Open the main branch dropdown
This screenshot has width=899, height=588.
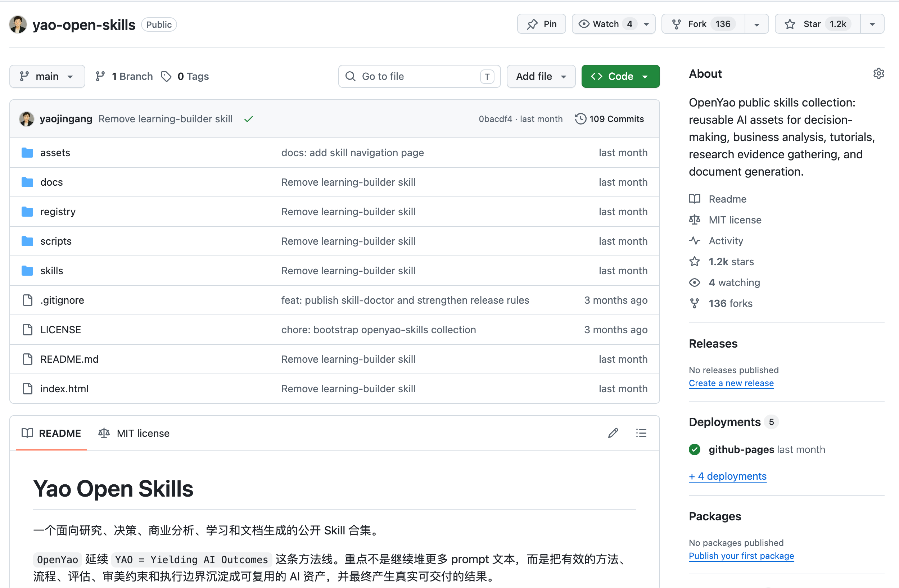tap(47, 76)
